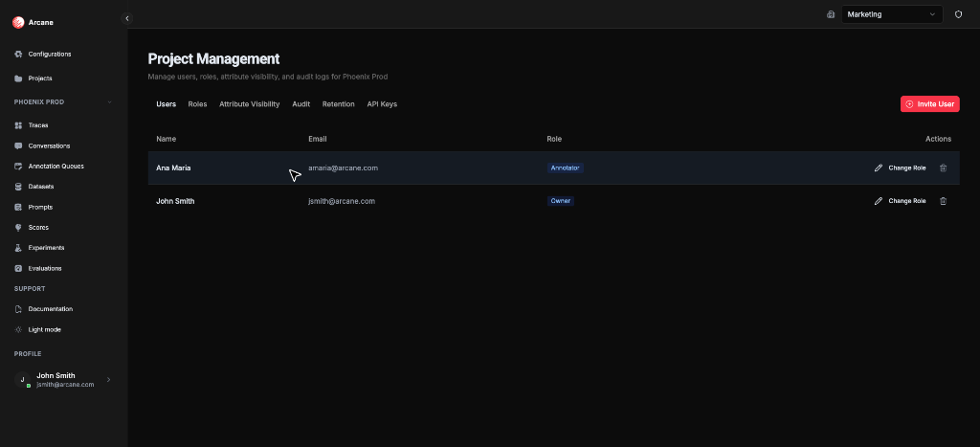Switch to the Audit tab
This screenshot has height=447, width=980.
301,104
